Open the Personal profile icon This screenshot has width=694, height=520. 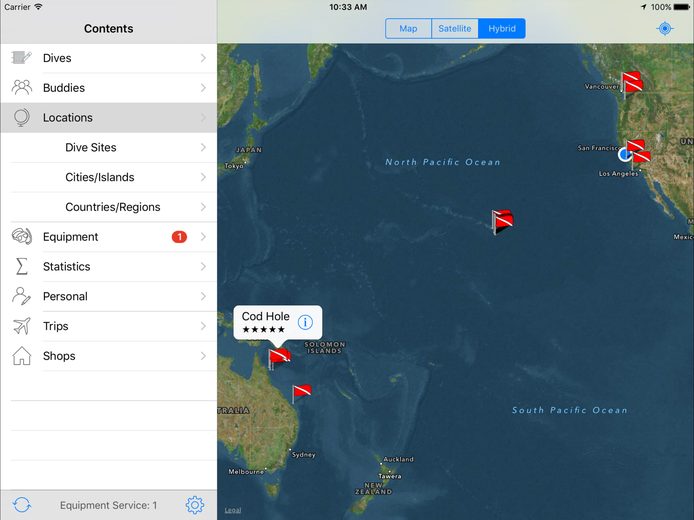point(21,296)
